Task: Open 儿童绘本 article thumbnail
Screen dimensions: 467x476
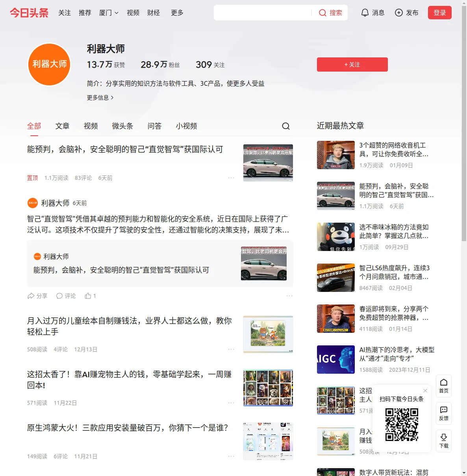Action: pyautogui.click(x=268, y=334)
